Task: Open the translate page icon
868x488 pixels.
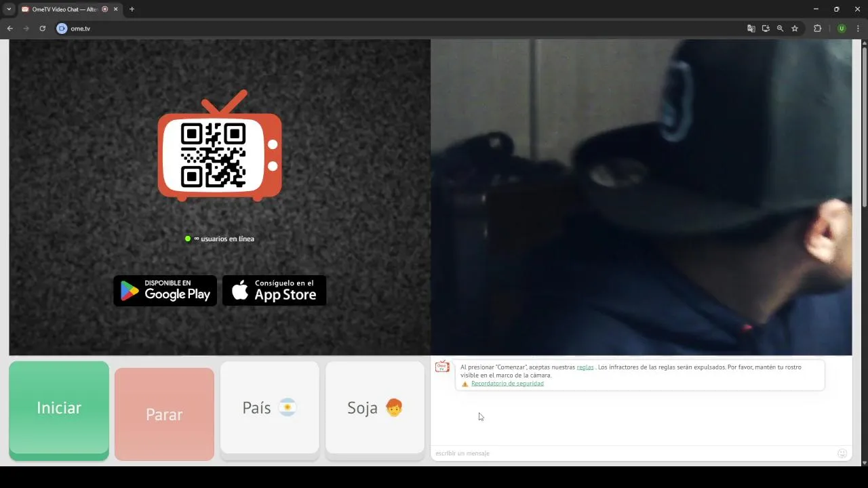Action: (x=751, y=28)
